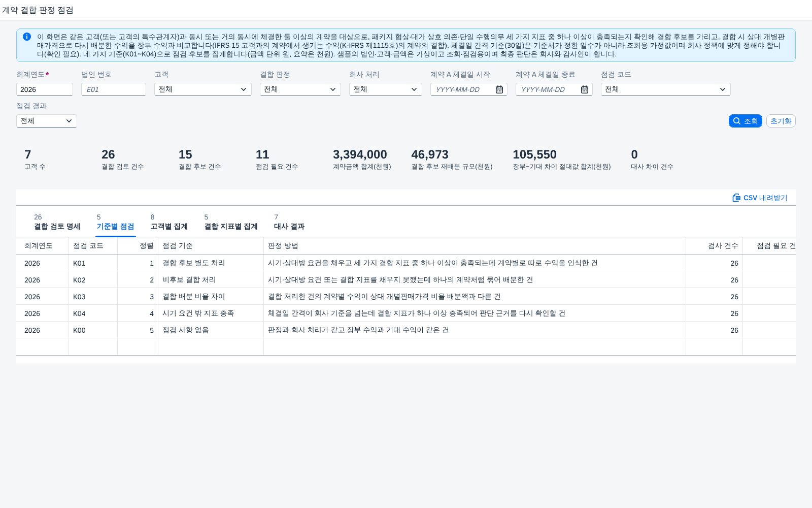Screen dimensions: 812x508
Task: Click the 점검 기준 column header
Action: [211, 246]
